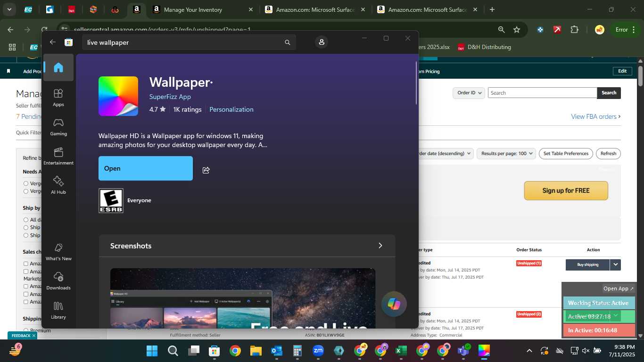Click Sign up for FREE button
The width and height of the screenshot is (644, 362).
(566, 191)
